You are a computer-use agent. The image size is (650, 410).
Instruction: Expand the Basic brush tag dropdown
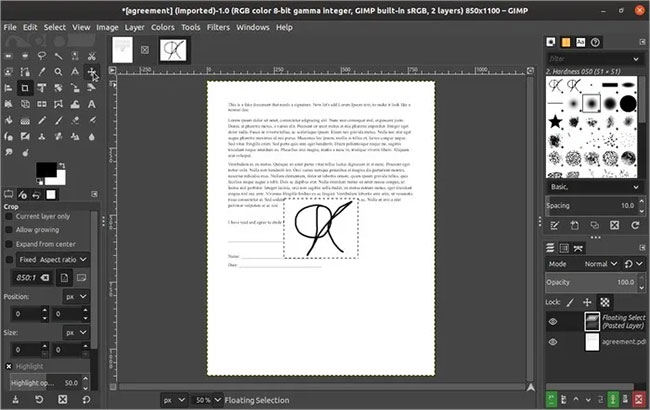point(594,187)
